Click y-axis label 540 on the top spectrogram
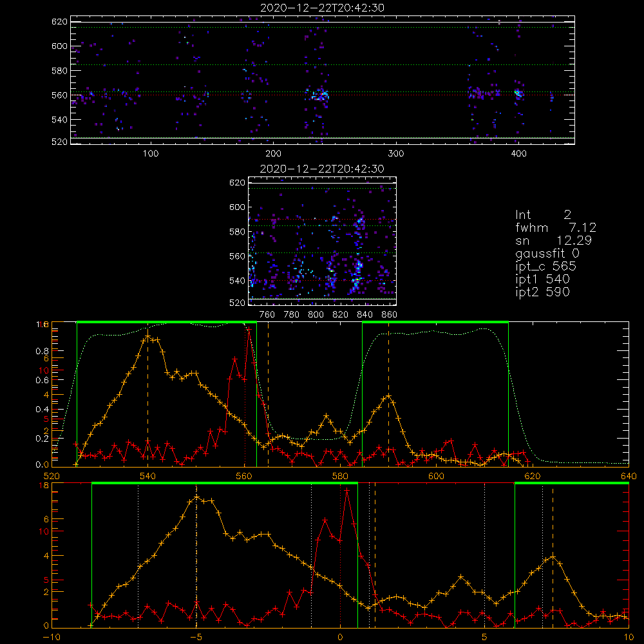The image size is (644, 644). pyautogui.click(x=59, y=120)
